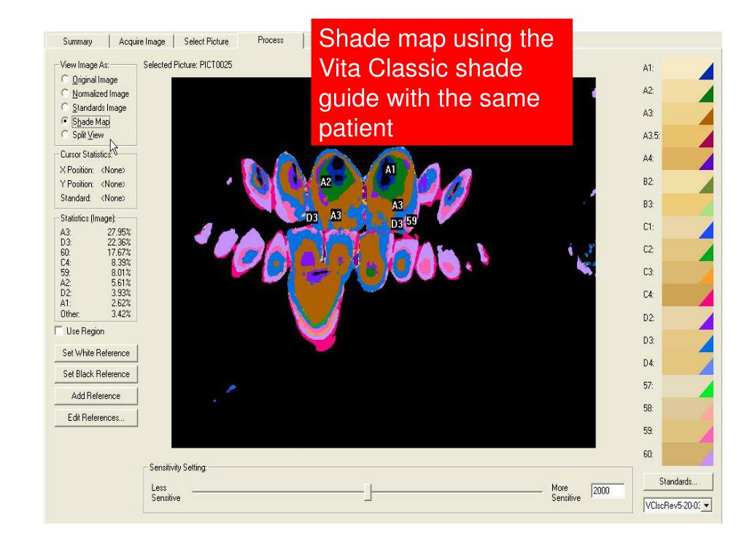The width and height of the screenshot is (747, 560).
Task: Select the D4 shade swatch
Action: click(x=687, y=363)
